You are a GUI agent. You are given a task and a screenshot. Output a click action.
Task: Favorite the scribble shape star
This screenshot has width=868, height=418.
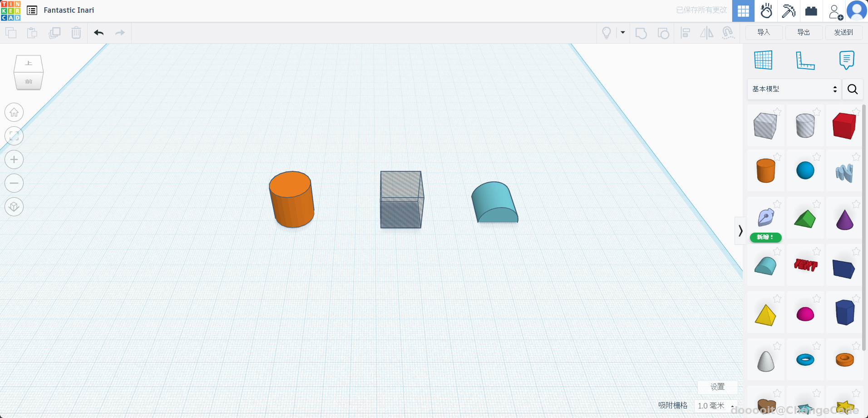pyautogui.click(x=856, y=157)
